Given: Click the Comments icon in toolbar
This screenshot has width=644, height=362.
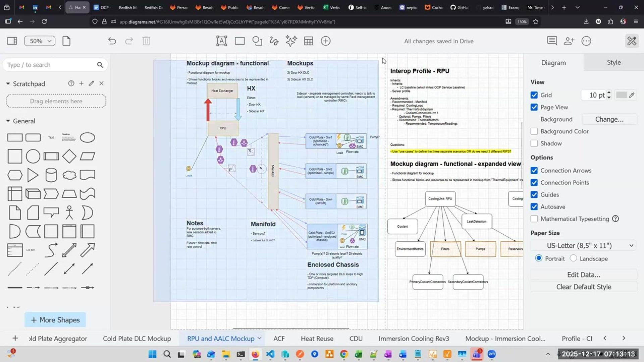Looking at the screenshot, I should (552, 41).
